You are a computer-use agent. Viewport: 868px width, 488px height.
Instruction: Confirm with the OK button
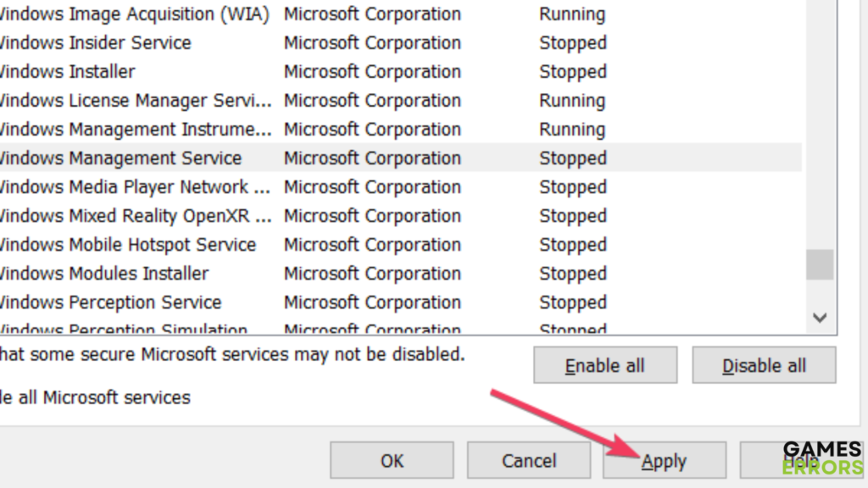(x=392, y=461)
